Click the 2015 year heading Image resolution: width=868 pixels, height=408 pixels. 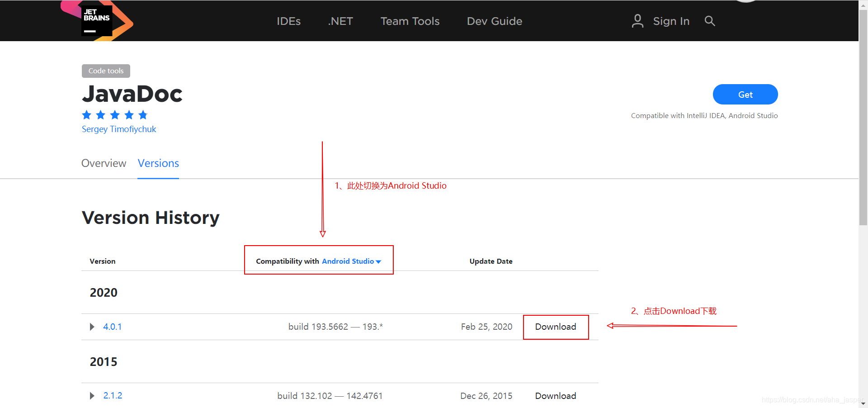click(104, 362)
